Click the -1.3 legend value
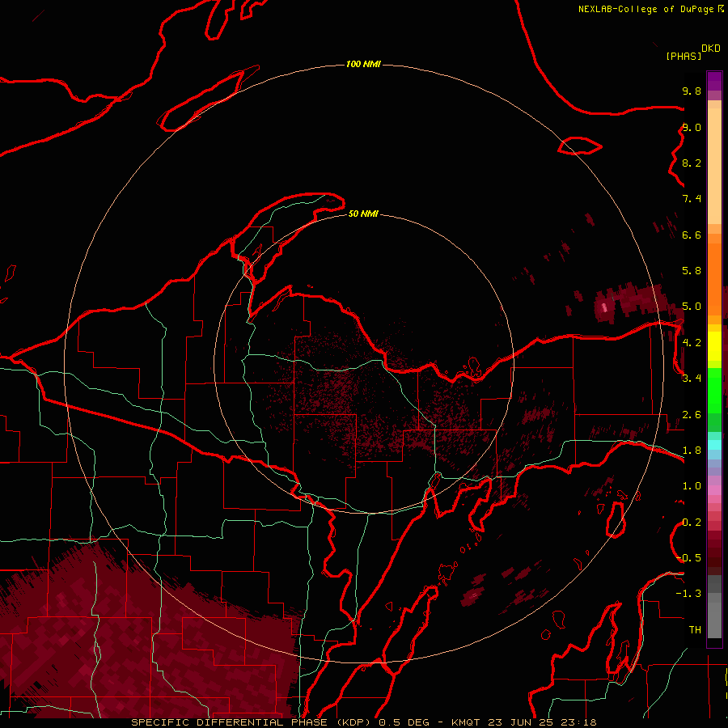 (x=688, y=594)
